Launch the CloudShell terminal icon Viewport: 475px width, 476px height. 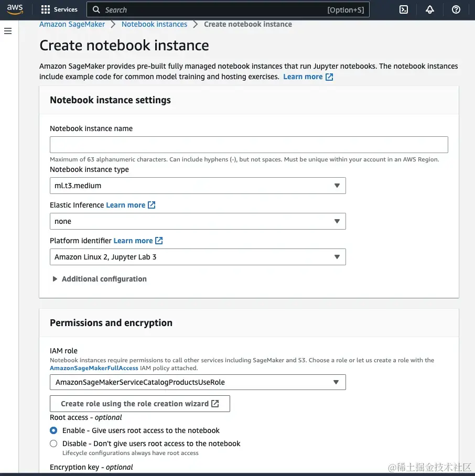pos(404,9)
